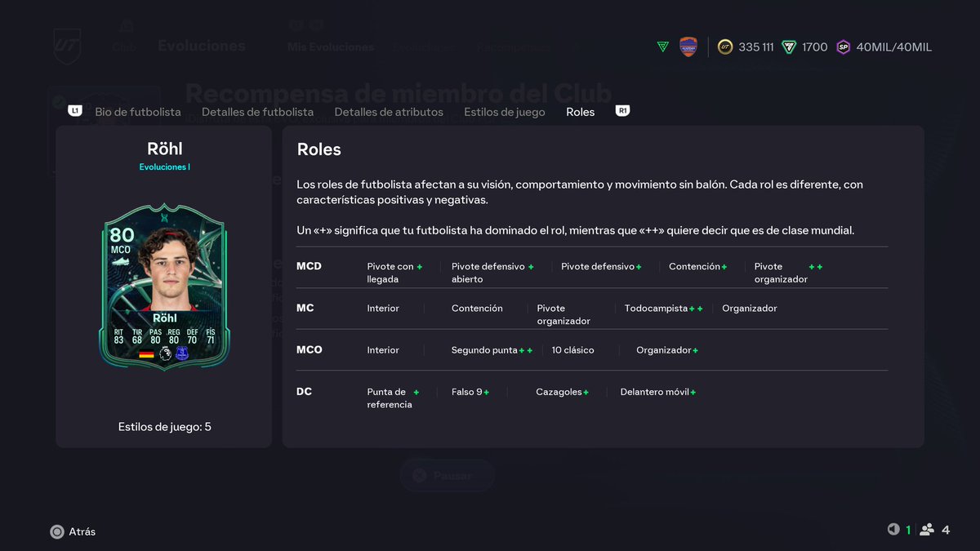Click the Premier League badge on the card
The image size is (980, 551).
click(165, 353)
